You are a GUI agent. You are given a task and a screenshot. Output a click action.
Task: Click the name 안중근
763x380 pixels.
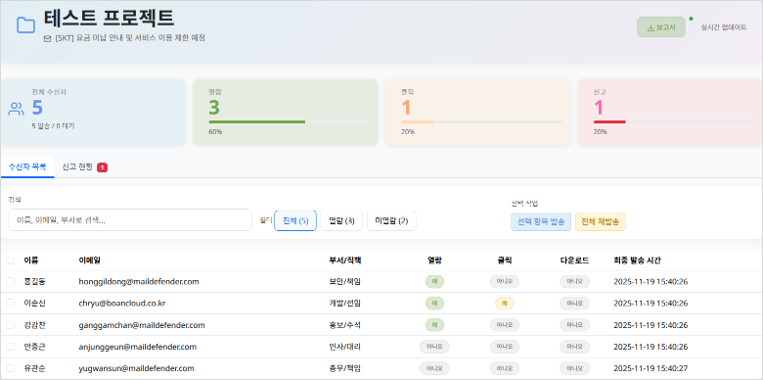35,347
